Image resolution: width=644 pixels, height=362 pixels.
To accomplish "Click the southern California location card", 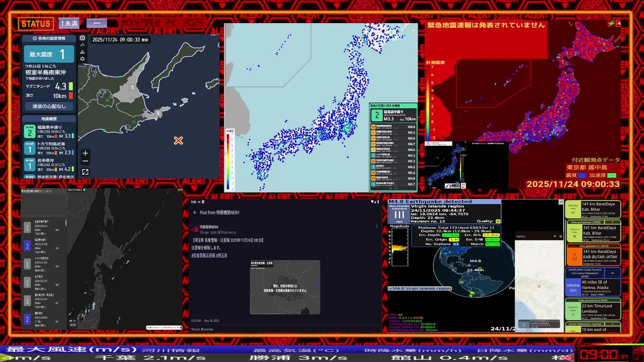I will pos(539,324).
